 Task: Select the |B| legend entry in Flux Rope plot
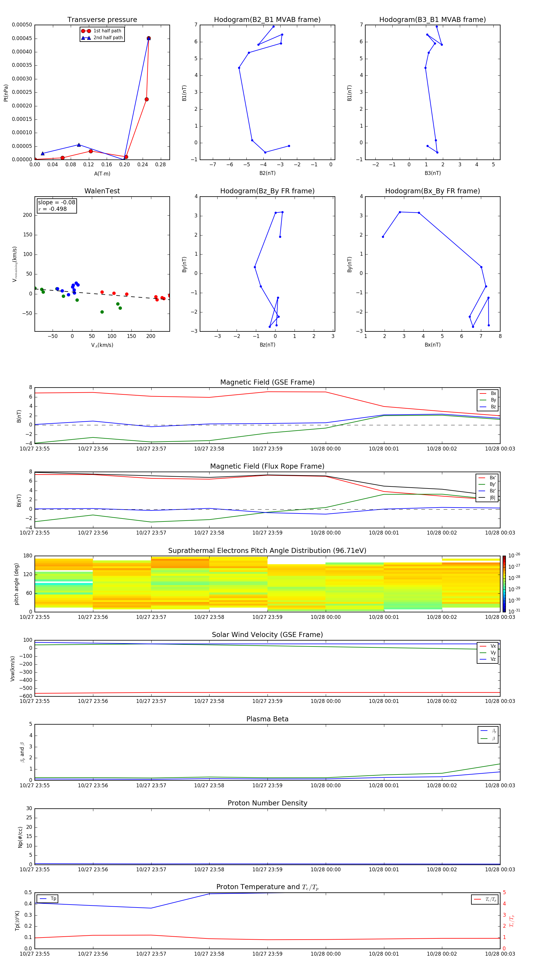[487, 498]
